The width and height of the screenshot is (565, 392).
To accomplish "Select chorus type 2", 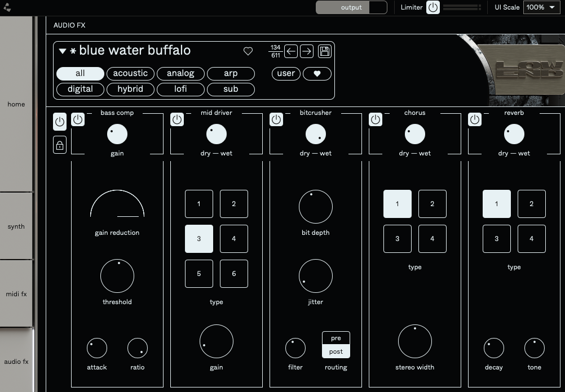I will pos(432,204).
